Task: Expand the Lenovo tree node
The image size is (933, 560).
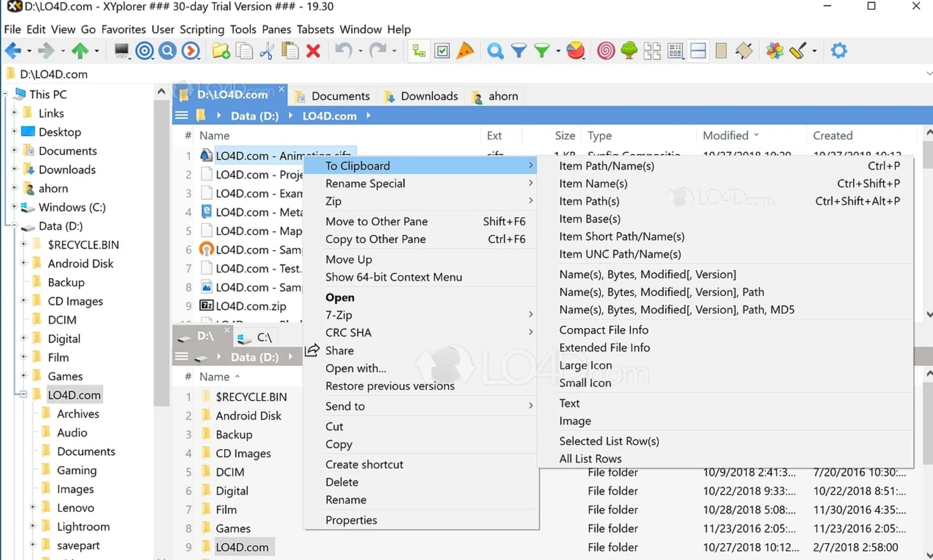Action: [33, 507]
